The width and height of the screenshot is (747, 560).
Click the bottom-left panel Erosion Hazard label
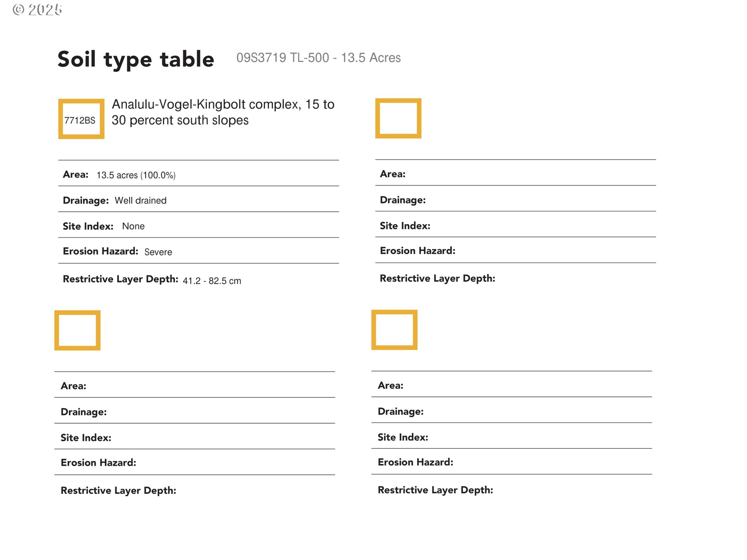(98, 462)
